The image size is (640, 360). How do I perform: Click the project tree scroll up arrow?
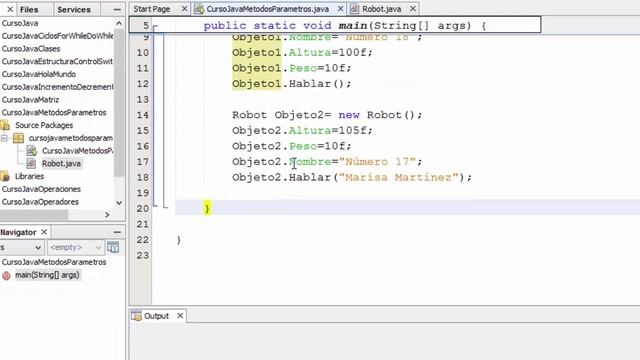pos(119,23)
